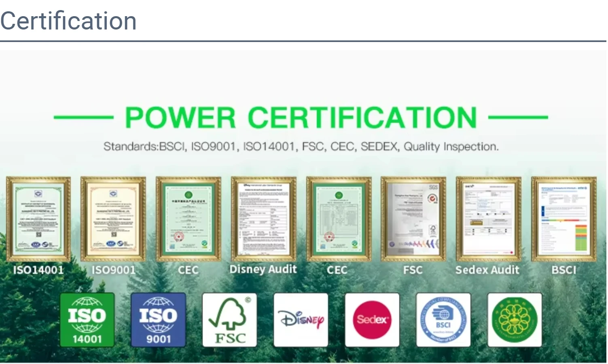Screen dimensions: 608x364
Task: Click the "FSC" caption under the framed certificate
Action: point(413,270)
